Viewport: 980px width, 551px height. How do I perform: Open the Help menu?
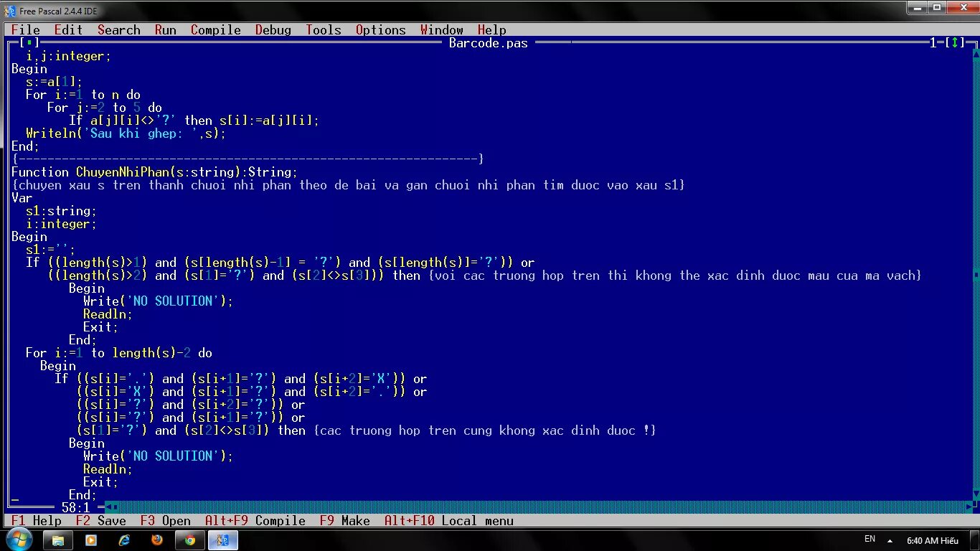[x=492, y=30]
